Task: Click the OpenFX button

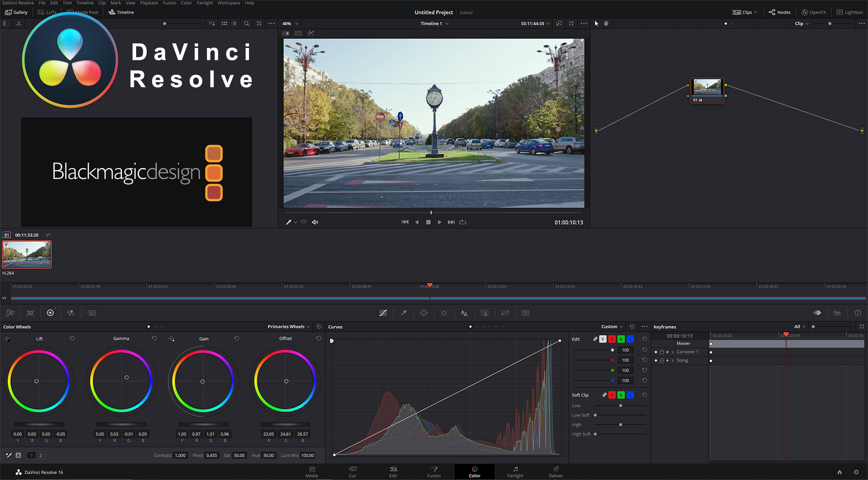Action: pos(814,12)
